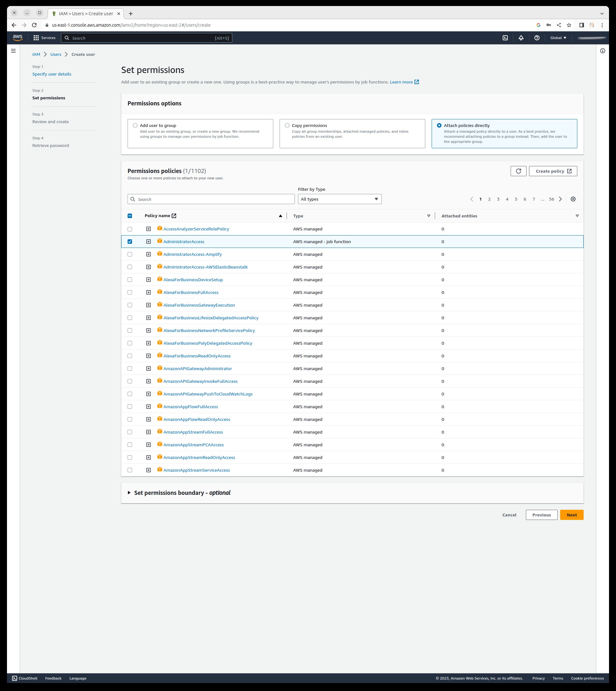The height and width of the screenshot is (691, 616).
Task: Expand the AlexaForBusinessFullAccess policy row
Action: pyautogui.click(x=148, y=292)
